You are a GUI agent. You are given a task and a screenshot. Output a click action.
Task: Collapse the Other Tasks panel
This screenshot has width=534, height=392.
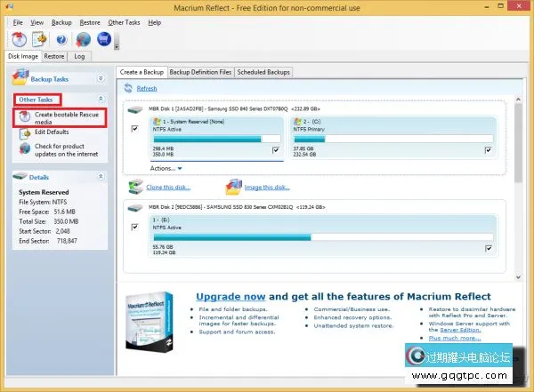pos(101,99)
